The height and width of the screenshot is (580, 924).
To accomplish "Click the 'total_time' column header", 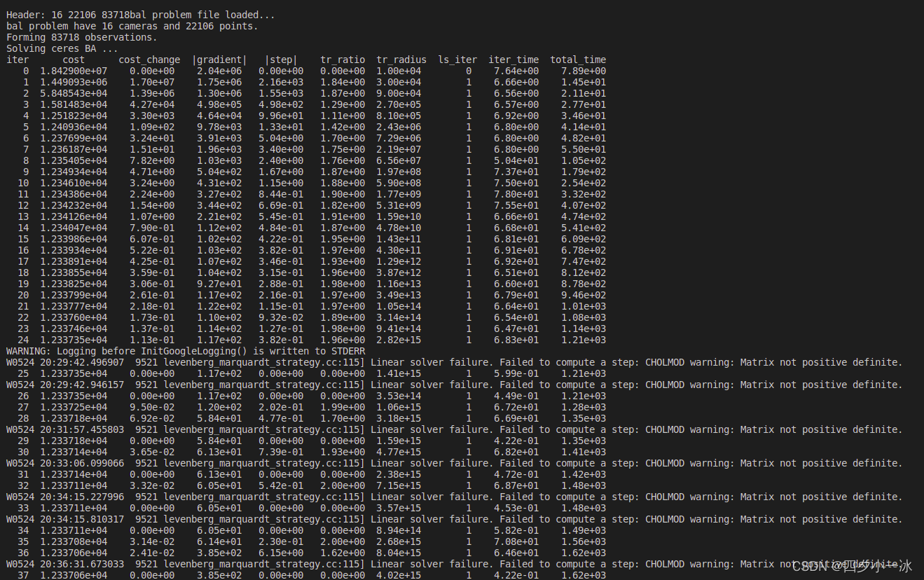I will [578, 60].
